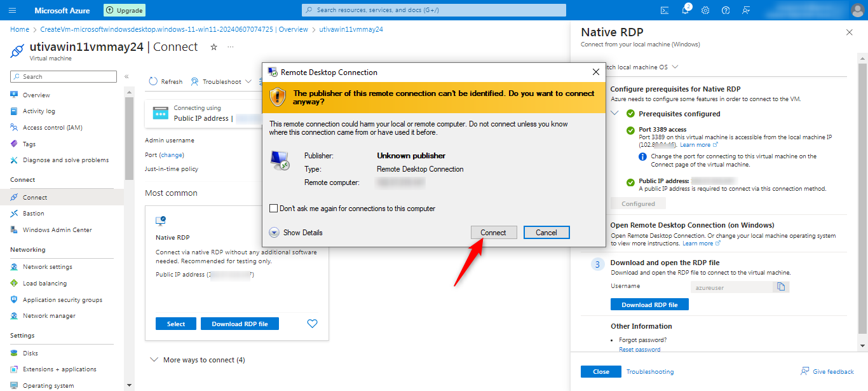Click the utivawin11vmmay24 breadcrumb

pyautogui.click(x=351, y=29)
